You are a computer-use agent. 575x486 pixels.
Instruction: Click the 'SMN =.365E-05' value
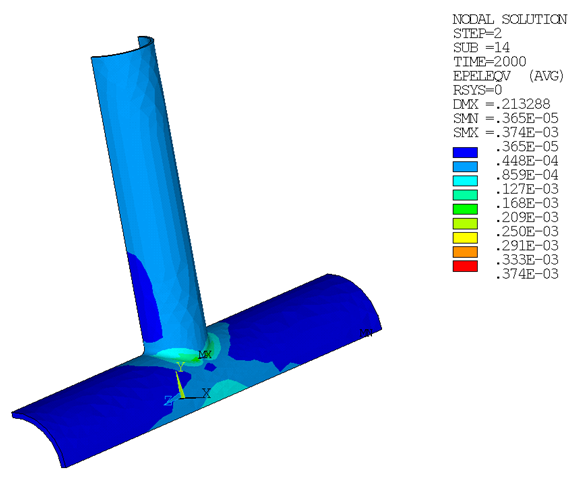[x=506, y=118]
